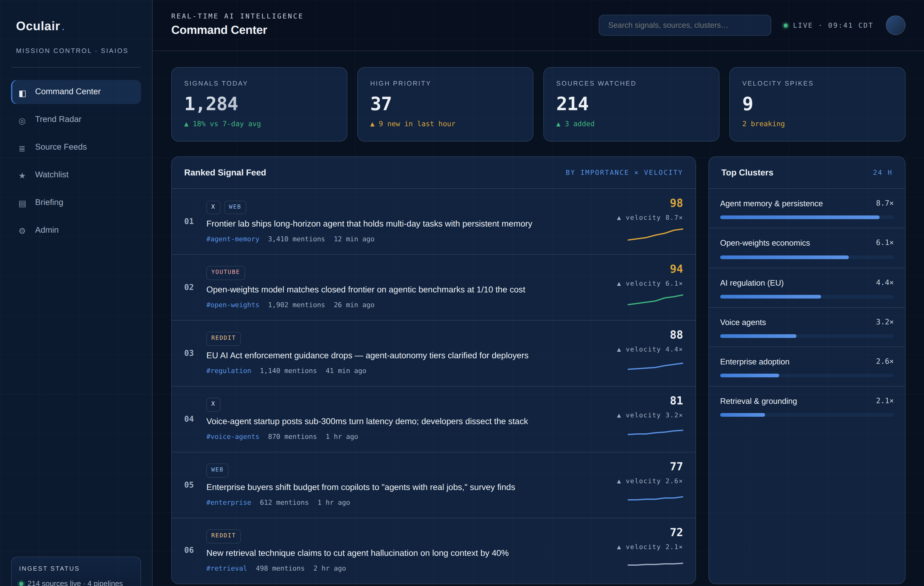Select the Enterprise adoption cluster

point(807,367)
